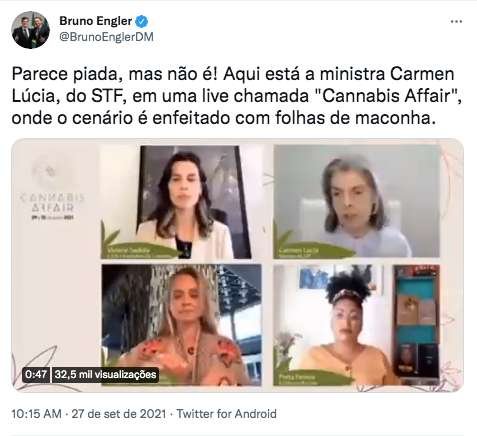
Task: Click the Carmen Lúcia video panel
Action: 356,201
